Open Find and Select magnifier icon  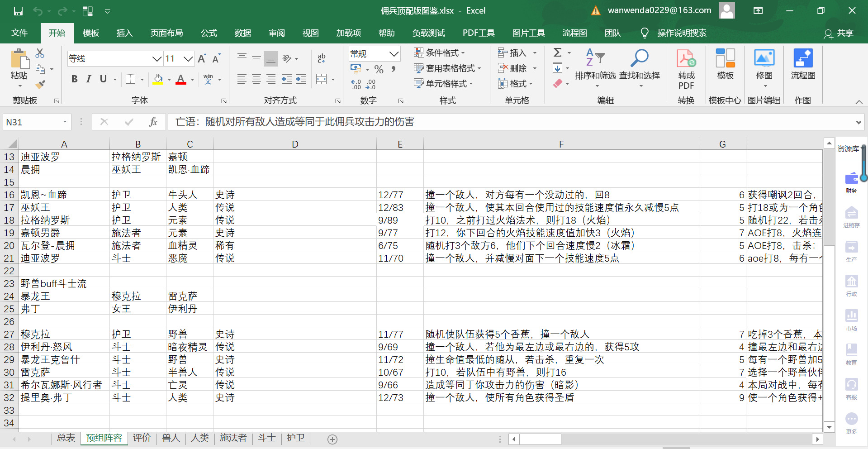(639, 58)
